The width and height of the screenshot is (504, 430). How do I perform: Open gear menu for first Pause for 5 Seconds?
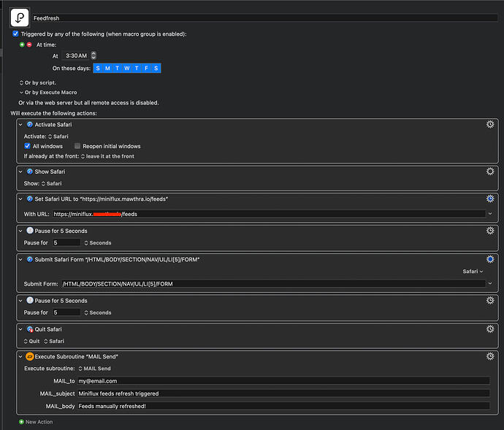490,231
